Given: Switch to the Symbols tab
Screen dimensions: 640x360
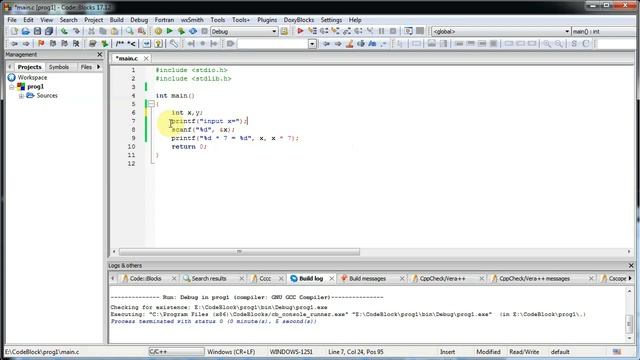Looking at the screenshot, I should coord(59,67).
